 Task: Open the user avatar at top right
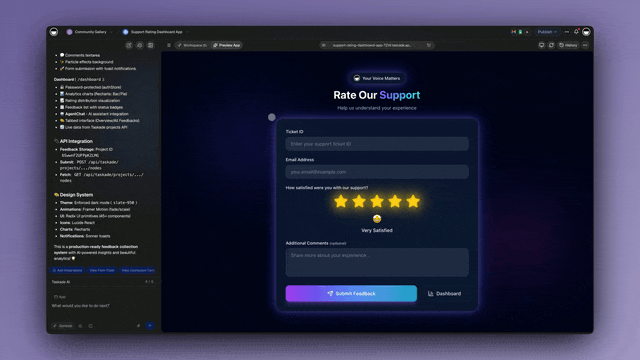(587, 32)
